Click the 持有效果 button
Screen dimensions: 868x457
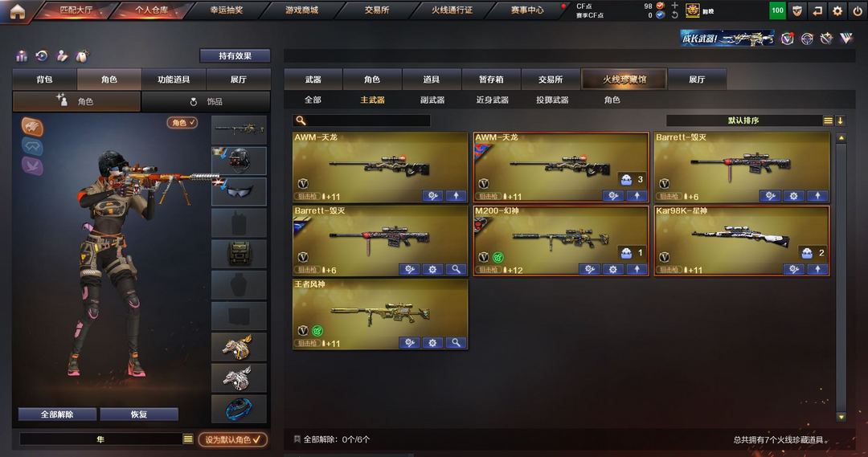pos(235,56)
